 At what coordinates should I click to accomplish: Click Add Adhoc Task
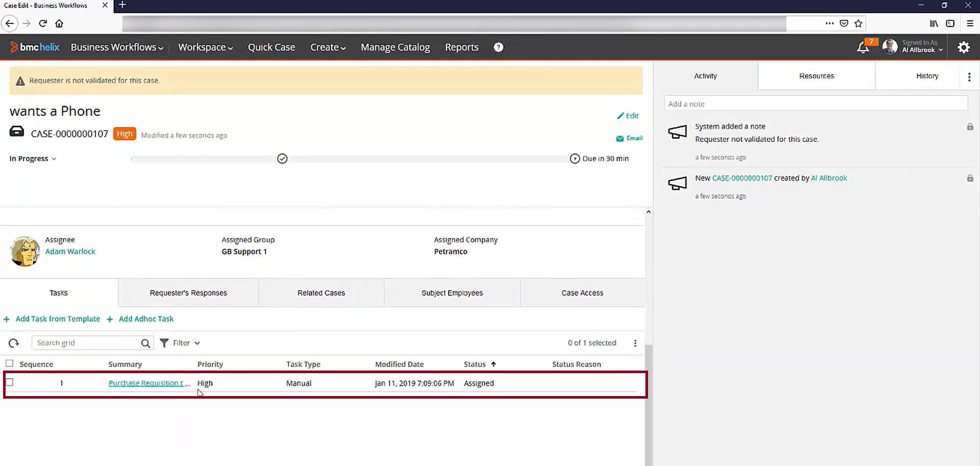[x=140, y=319]
